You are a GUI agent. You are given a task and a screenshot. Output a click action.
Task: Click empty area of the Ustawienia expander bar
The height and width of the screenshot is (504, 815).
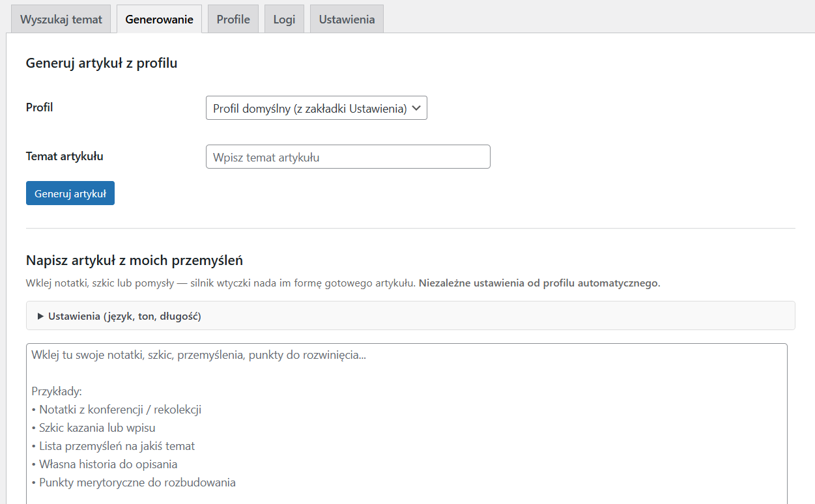(x=495, y=316)
